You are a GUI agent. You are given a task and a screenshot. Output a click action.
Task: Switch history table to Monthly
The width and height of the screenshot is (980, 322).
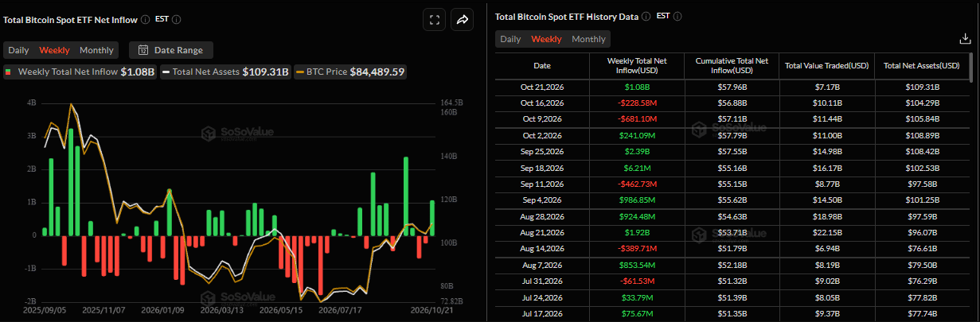click(x=588, y=39)
